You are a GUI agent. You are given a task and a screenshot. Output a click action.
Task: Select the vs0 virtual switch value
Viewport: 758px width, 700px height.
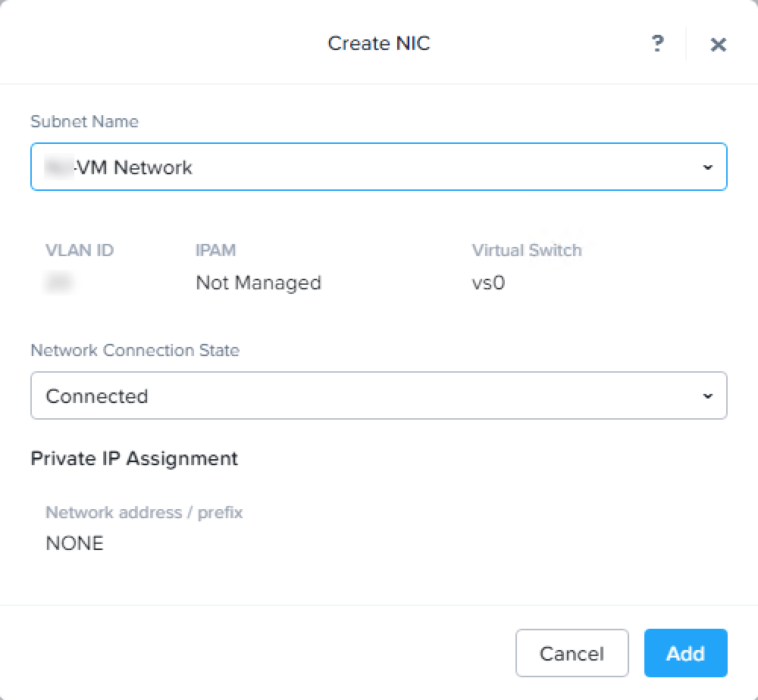coord(488,283)
